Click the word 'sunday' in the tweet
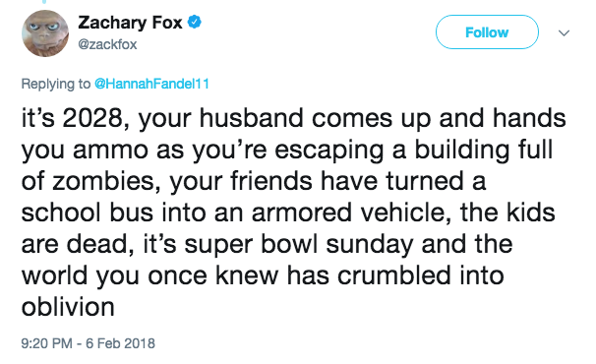The height and width of the screenshot is (364, 596). (x=370, y=245)
